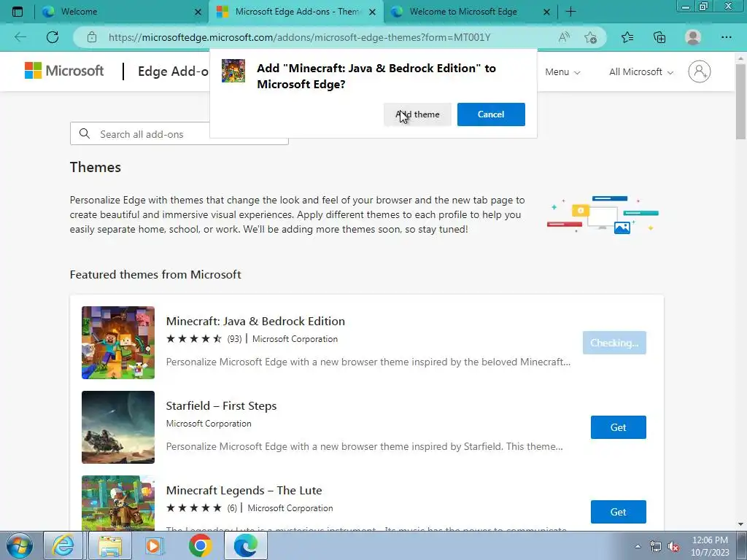
Task: Click the Starfield theme thumbnail
Action: (x=118, y=427)
